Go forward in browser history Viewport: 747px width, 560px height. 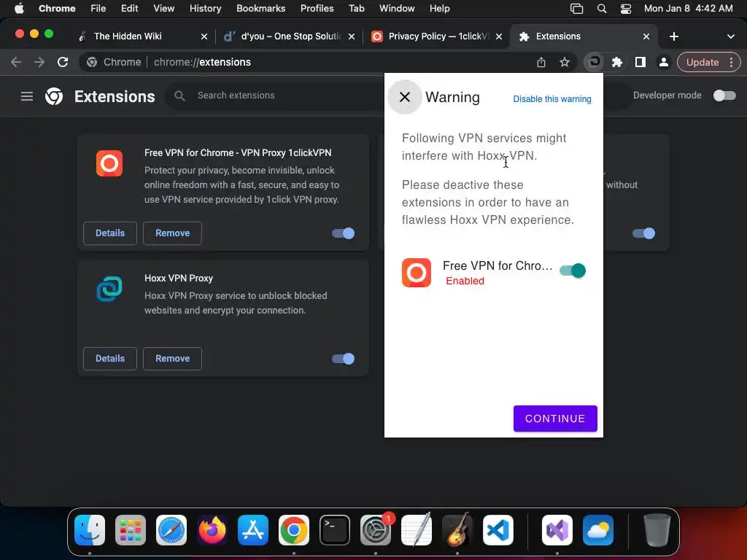39,62
